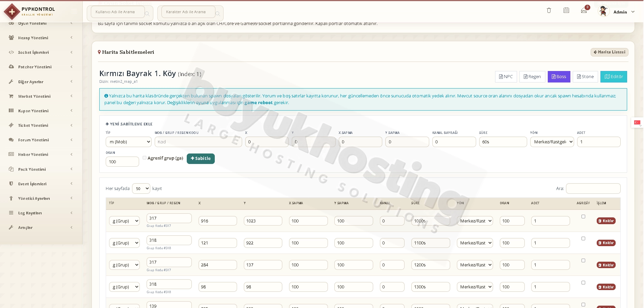
Task: Open the Tip dropdown in the 1000s row
Action: click(124, 221)
